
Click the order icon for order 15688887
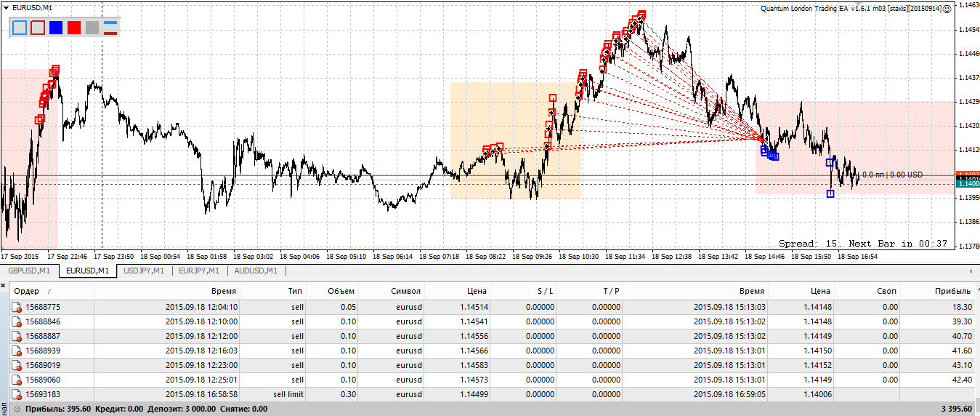tap(17, 336)
